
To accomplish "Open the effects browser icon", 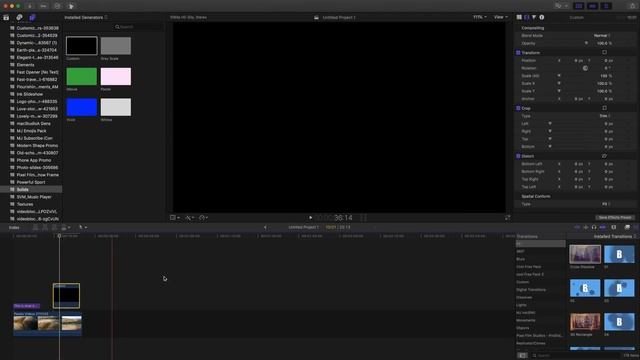I will (x=627, y=227).
